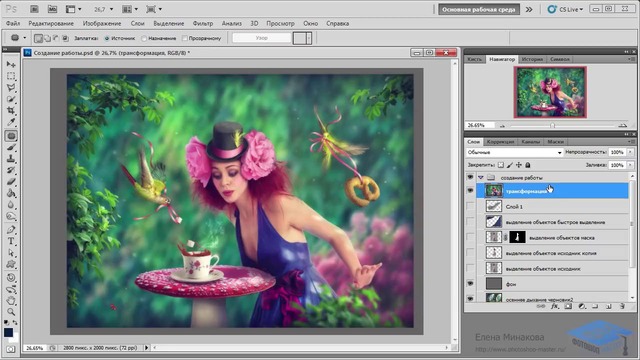Image resolution: width=640 pixels, height=360 pixels.
Task: Open the Изображение menu
Action: pyautogui.click(x=102, y=23)
